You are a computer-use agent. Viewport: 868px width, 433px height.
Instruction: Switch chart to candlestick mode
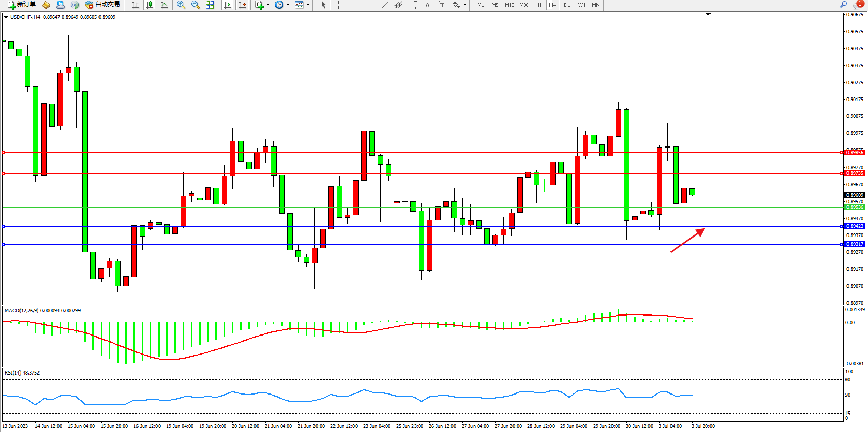coord(150,5)
